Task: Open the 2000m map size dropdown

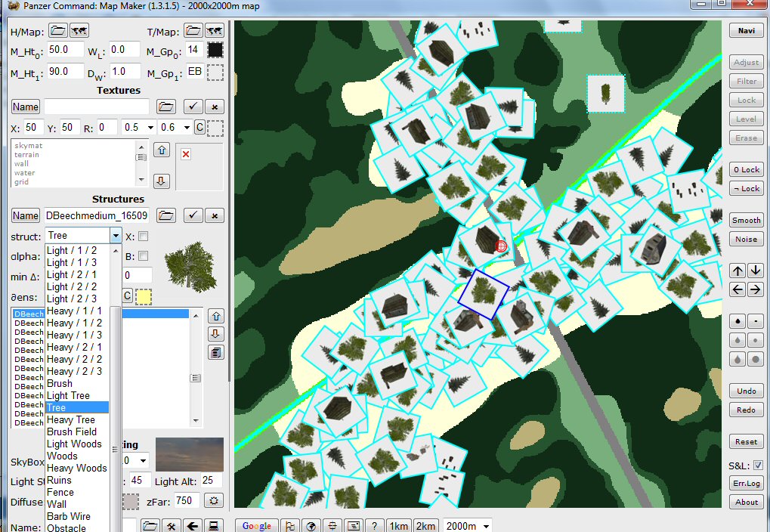Action: 486,526
